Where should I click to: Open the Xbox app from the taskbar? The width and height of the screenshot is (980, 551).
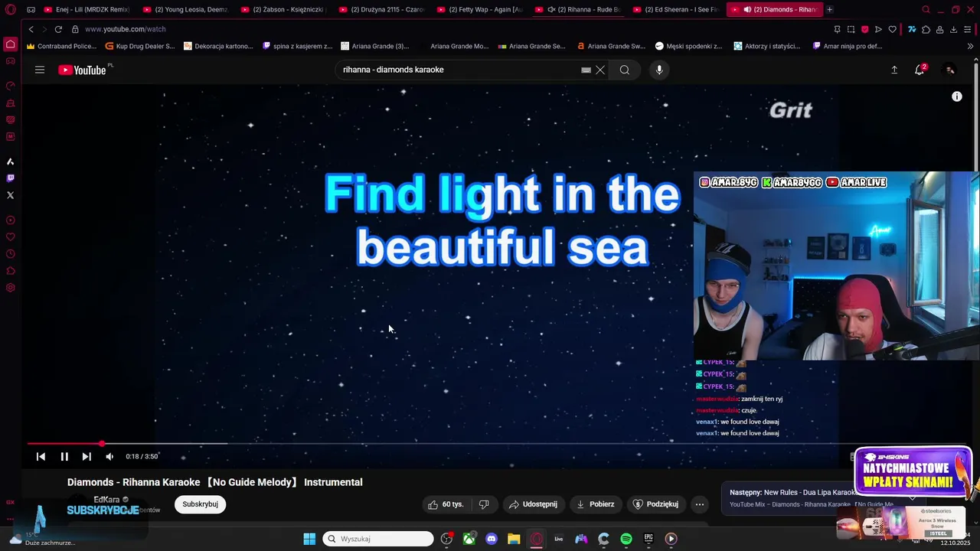click(x=469, y=539)
